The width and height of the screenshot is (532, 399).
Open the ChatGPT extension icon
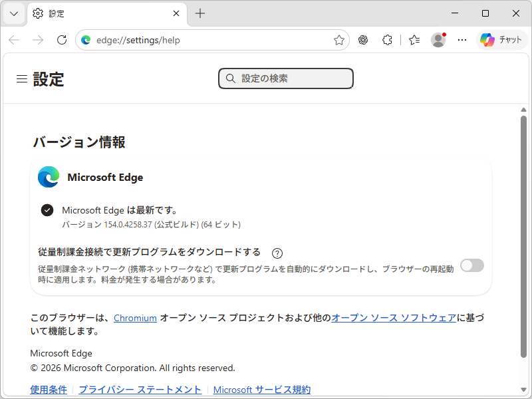point(363,40)
